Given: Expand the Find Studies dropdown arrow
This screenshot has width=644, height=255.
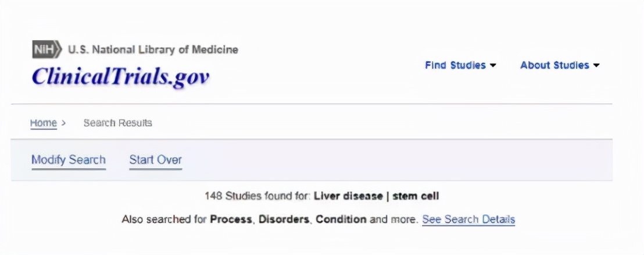Looking at the screenshot, I should [493, 65].
